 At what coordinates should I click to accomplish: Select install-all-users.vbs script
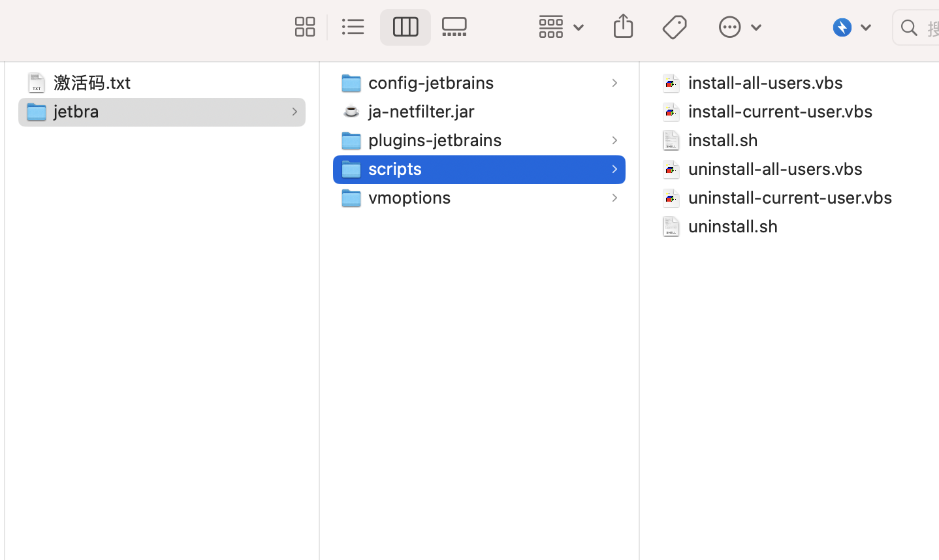[765, 83]
